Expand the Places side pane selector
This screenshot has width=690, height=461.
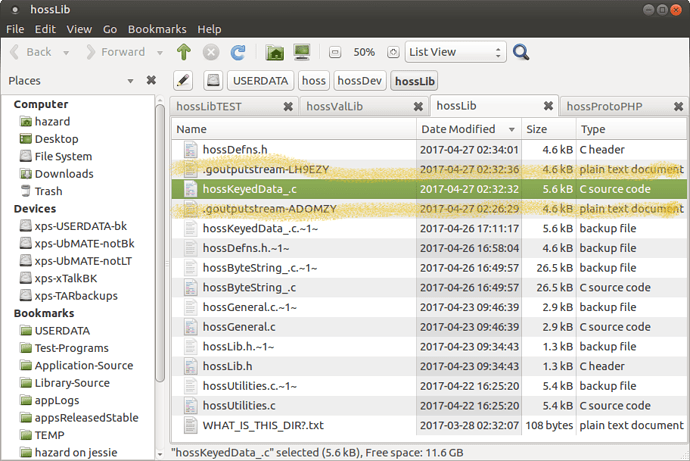pyautogui.click(x=130, y=80)
